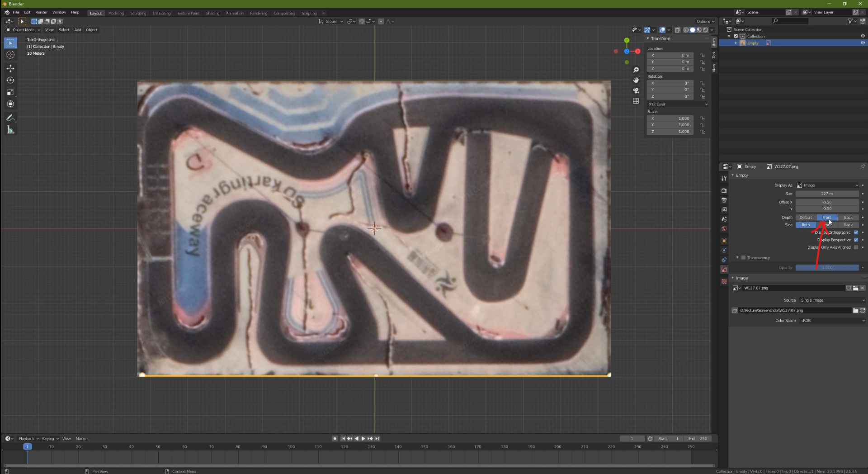Screen dimensions: 868x474
Task: Switch to the UV Editing workspace tab
Action: [x=161, y=13]
